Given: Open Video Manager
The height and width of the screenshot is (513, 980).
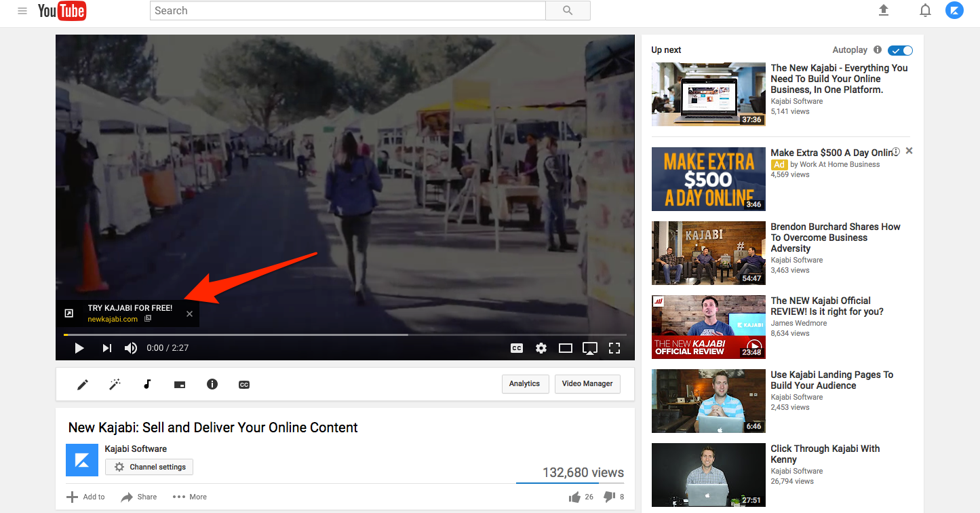Looking at the screenshot, I should coord(587,383).
